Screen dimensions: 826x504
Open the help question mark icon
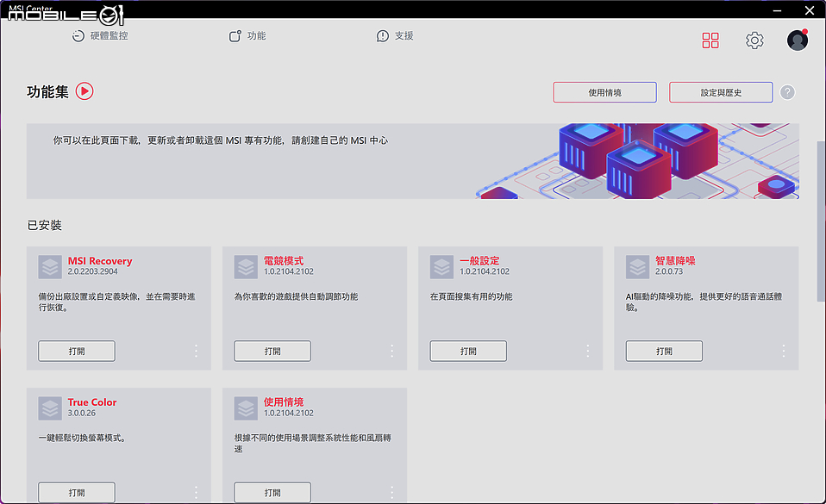[787, 92]
